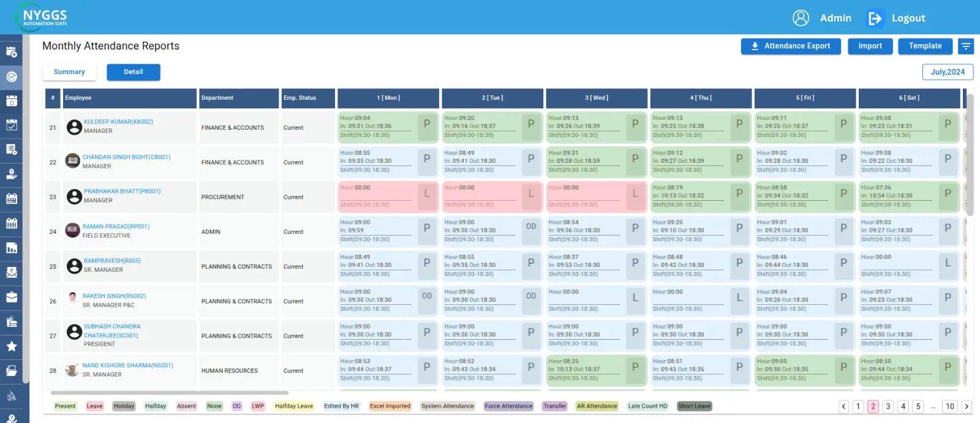Image resolution: width=980 pixels, height=423 pixels.
Task: Go to page 1
Action: coord(858,406)
